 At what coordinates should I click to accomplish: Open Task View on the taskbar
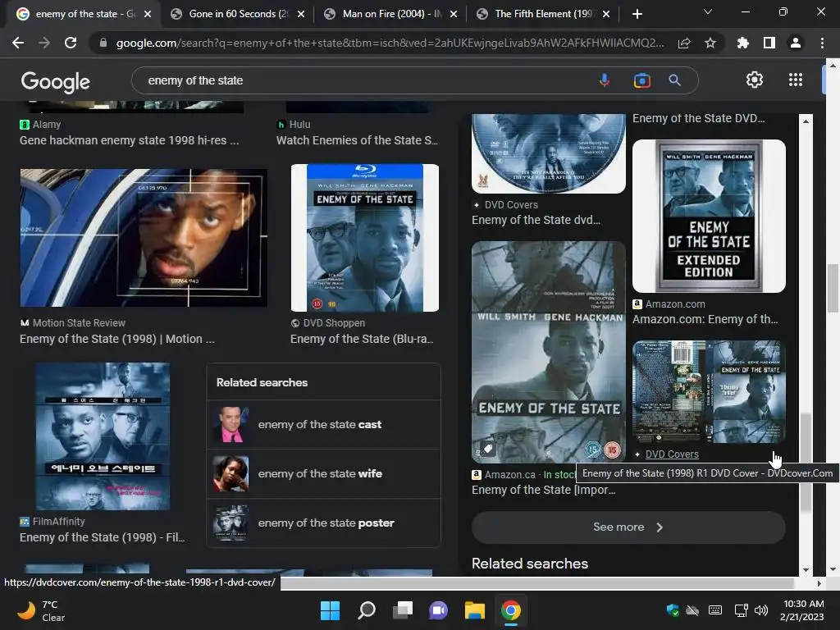click(402, 610)
